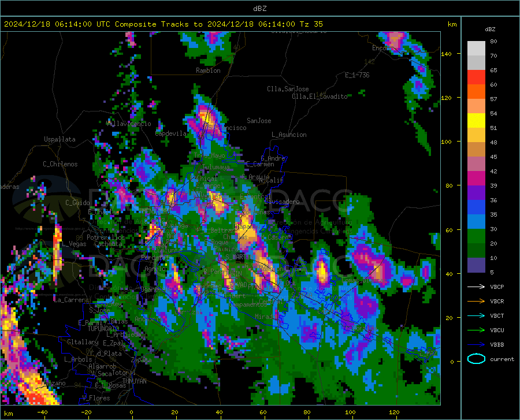520x420 pixels.
Task: Pick the purple 36-39 dBZ swatch
Action: (x=476, y=193)
